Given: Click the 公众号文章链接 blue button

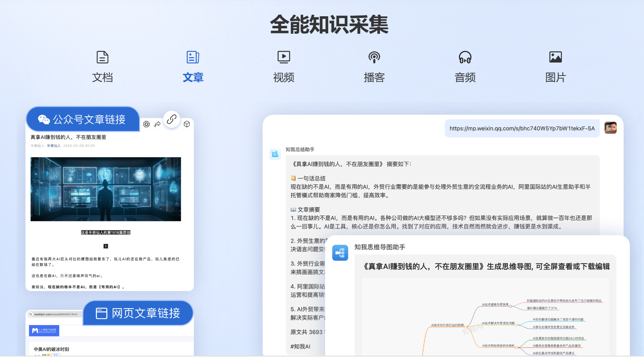Looking at the screenshot, I should (83, 119).
